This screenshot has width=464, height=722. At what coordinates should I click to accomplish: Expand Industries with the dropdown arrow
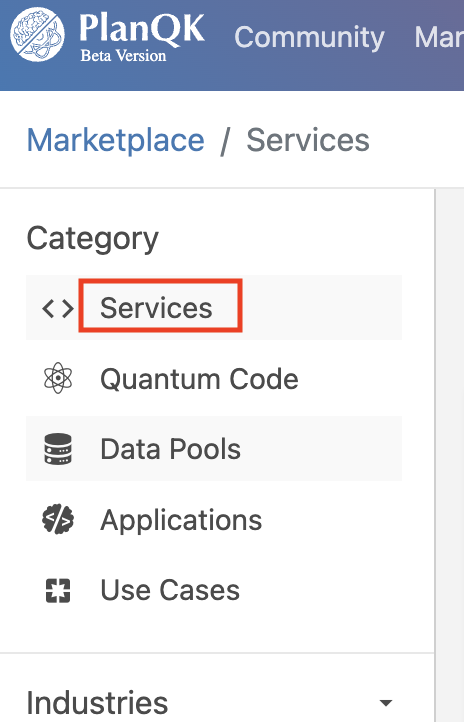click(x=386, y=703)
